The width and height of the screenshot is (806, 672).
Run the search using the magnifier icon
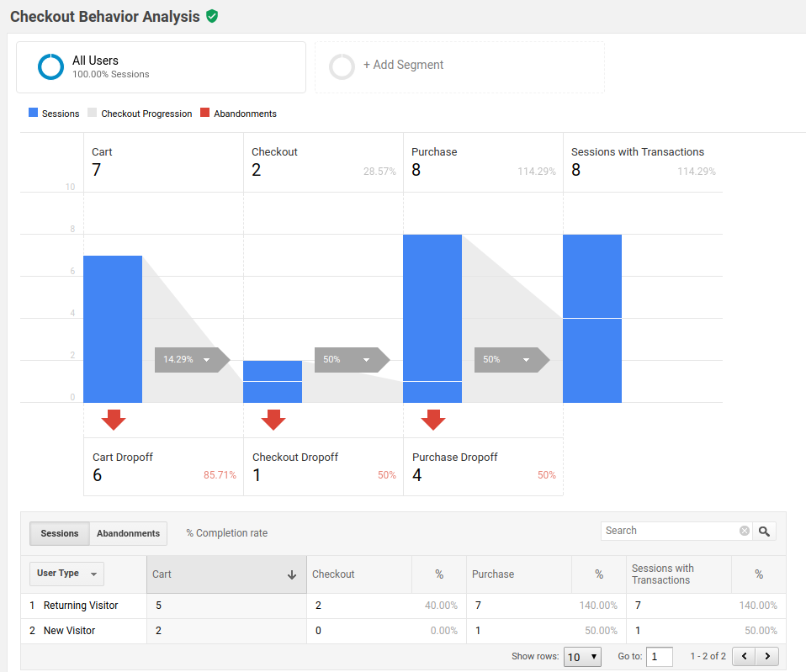point(764,531)
